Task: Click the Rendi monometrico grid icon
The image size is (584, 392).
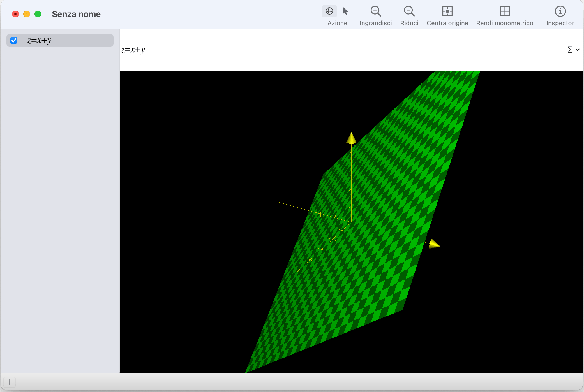Action: [x=505, y=11]
